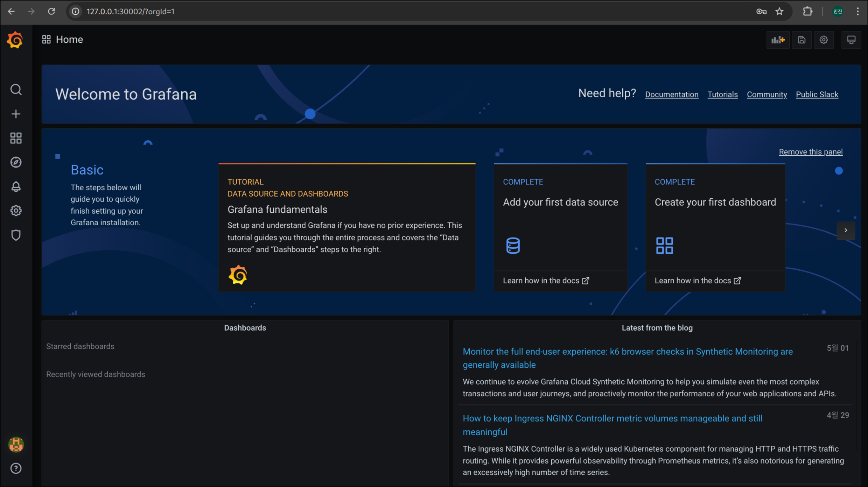868x487 pixels.
Task: Open the Documentation link
Action: 672,94
